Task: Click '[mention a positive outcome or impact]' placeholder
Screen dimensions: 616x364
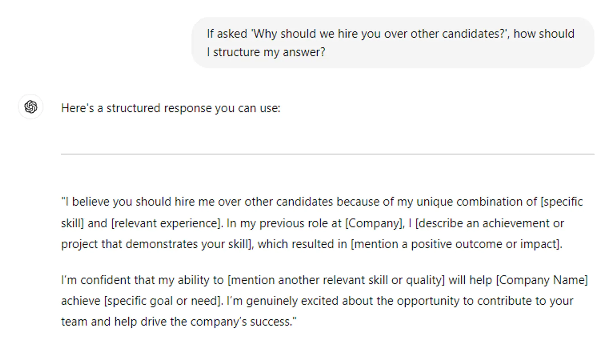Action: (x=456, y=244)
